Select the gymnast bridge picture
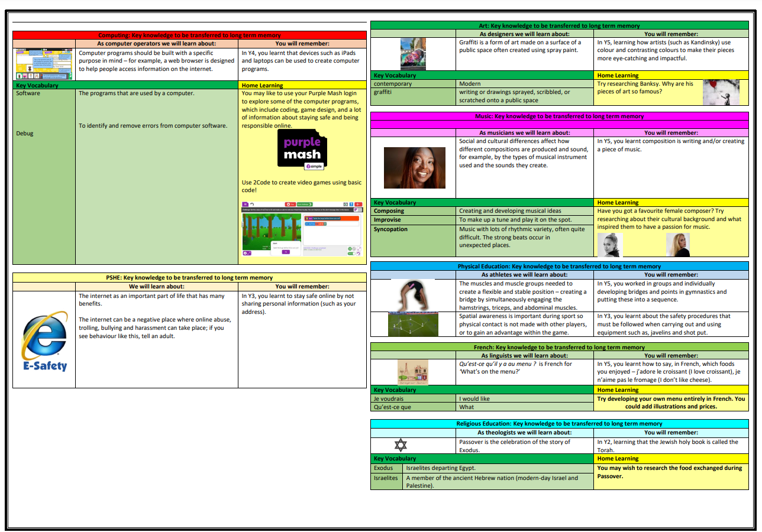The height and width of the screenshot is (532, 762). [413, 294]
